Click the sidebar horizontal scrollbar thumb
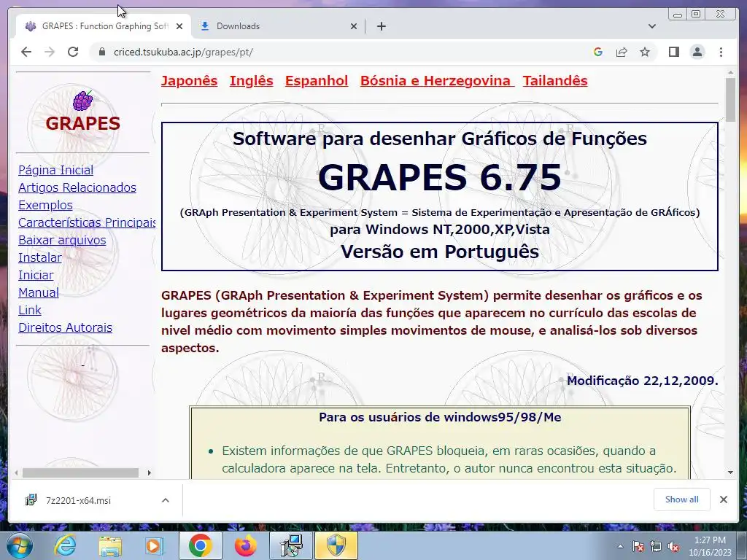 (80, 472)
